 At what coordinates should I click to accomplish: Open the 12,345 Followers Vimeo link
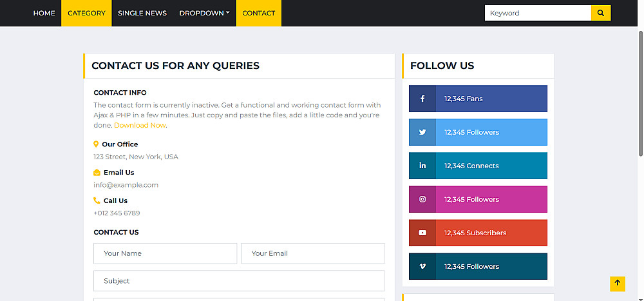coord(478,266)
